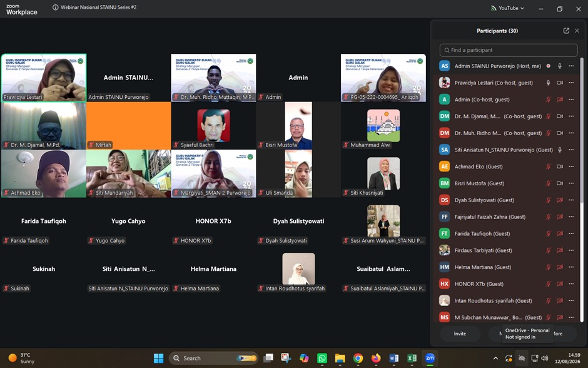Viewport: 588px width, 368px height.
Task: Click Margiyati_SMAN 2 Purworejo video tile
Action: coord(213,173)
